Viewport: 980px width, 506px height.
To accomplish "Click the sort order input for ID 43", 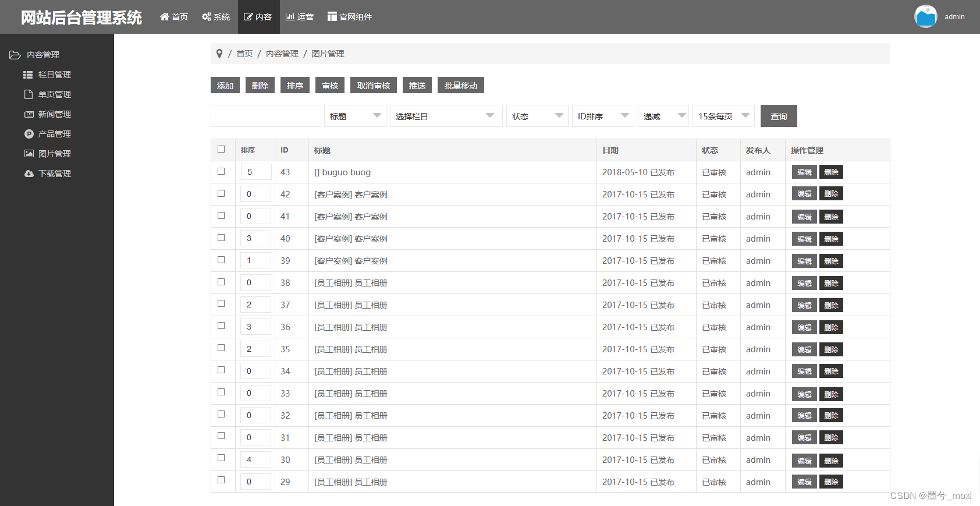I will click(x=256, y=172).
